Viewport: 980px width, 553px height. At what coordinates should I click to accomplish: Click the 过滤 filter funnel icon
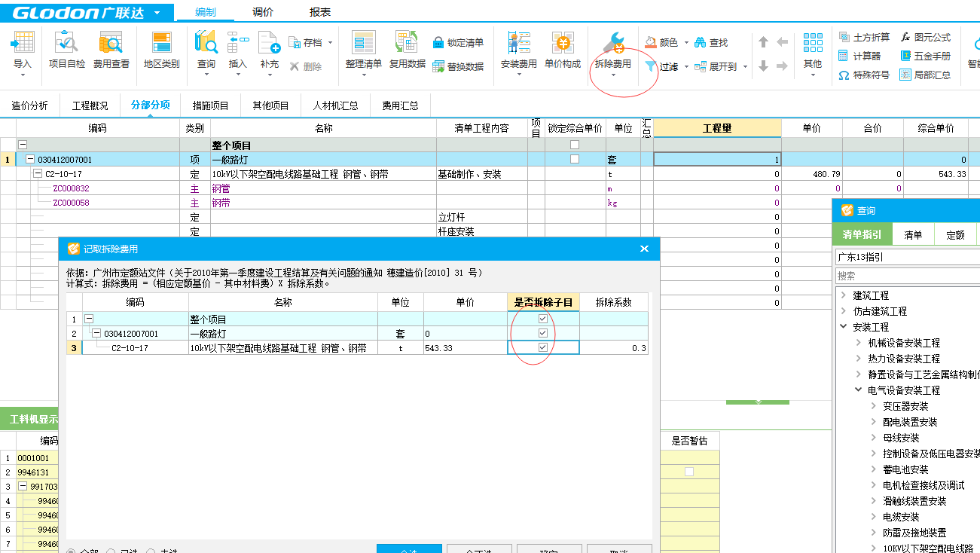[x=651, y=66]
